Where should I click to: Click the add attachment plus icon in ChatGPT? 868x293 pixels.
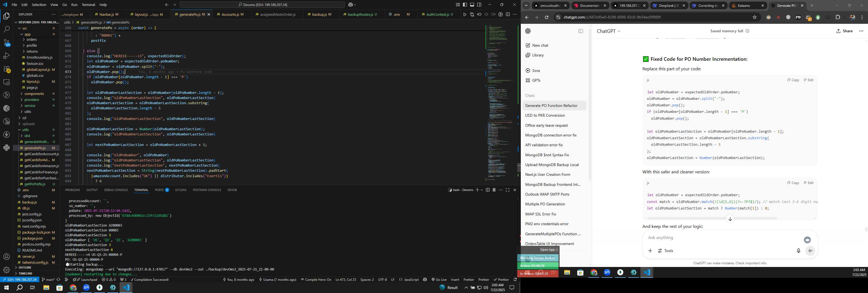pyautogui.click(x=650, y=251)
